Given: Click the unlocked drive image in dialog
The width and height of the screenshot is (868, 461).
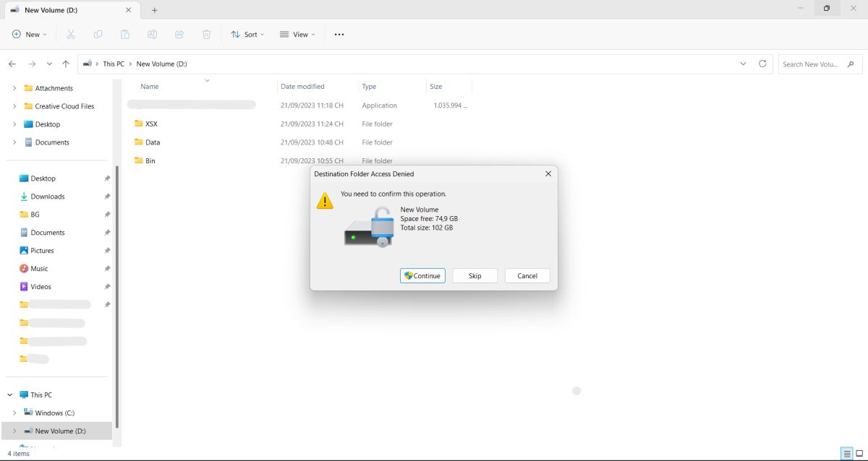Looking at the screenshot, I should click(x=369, y=227).
